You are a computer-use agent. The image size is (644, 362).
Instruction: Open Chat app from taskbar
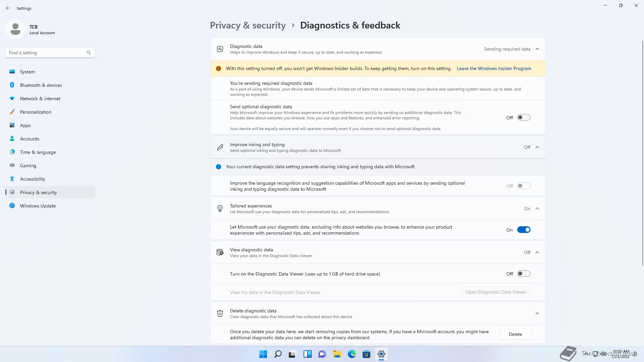pyautogui.click(x=322, y=354)
